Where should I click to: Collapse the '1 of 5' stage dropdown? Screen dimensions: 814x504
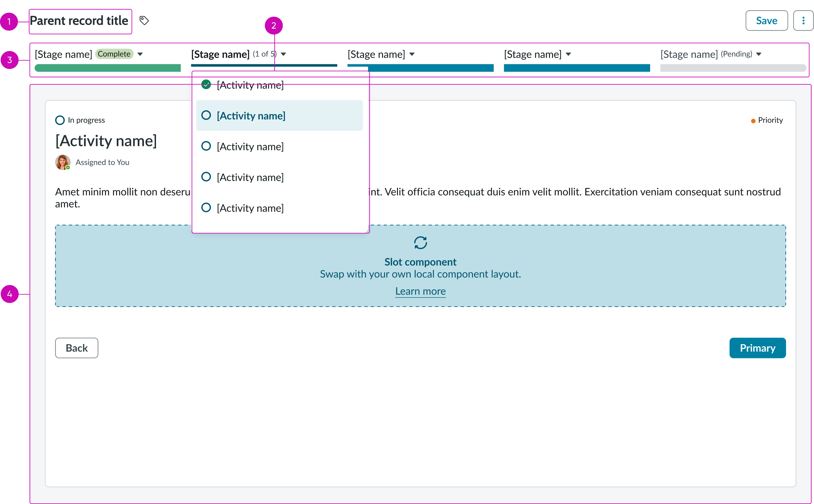(x=284, y=54)
